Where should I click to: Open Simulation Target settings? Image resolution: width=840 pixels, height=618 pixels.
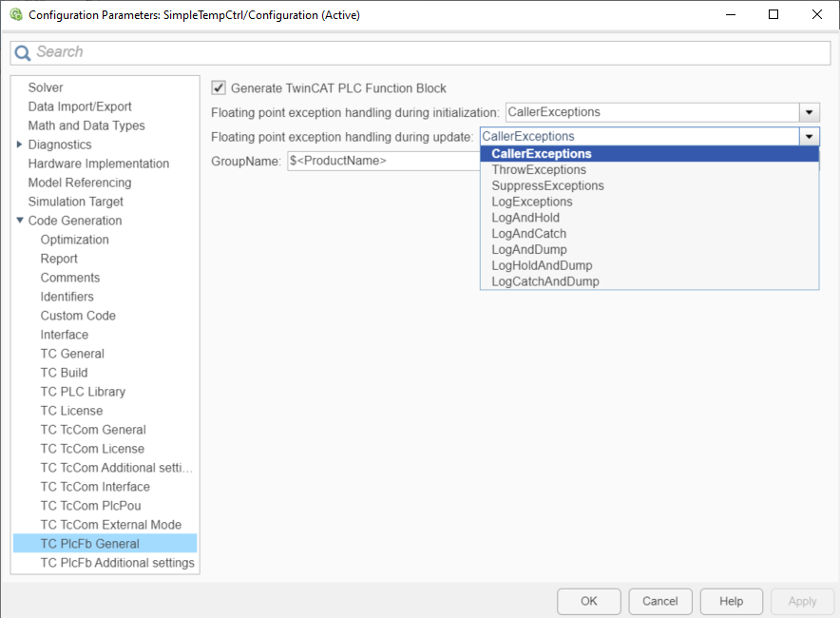[x=75, y=202]
